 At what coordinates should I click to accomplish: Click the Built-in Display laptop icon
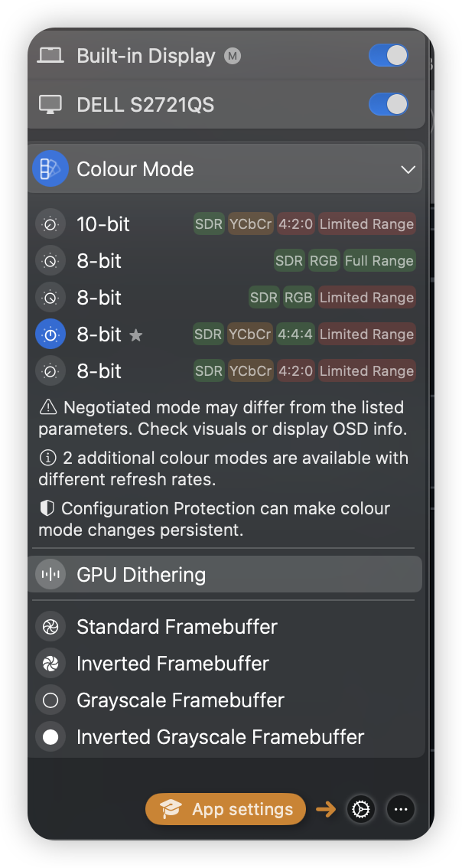click(50, 56)
